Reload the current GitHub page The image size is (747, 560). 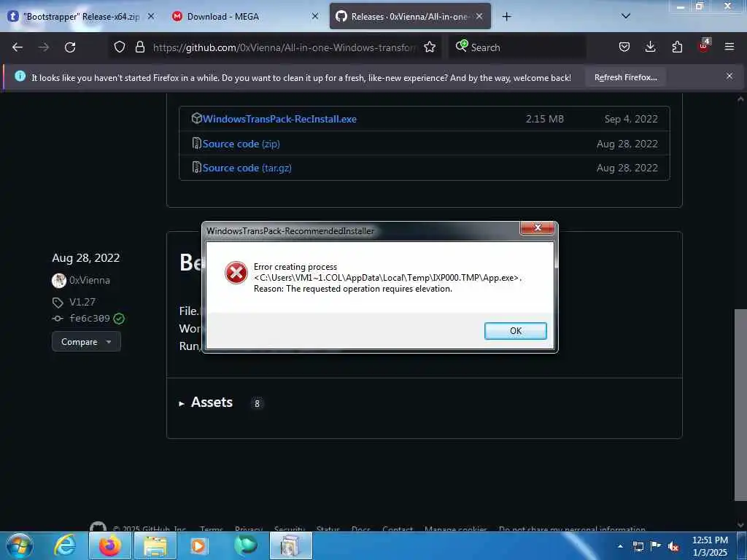70,47
